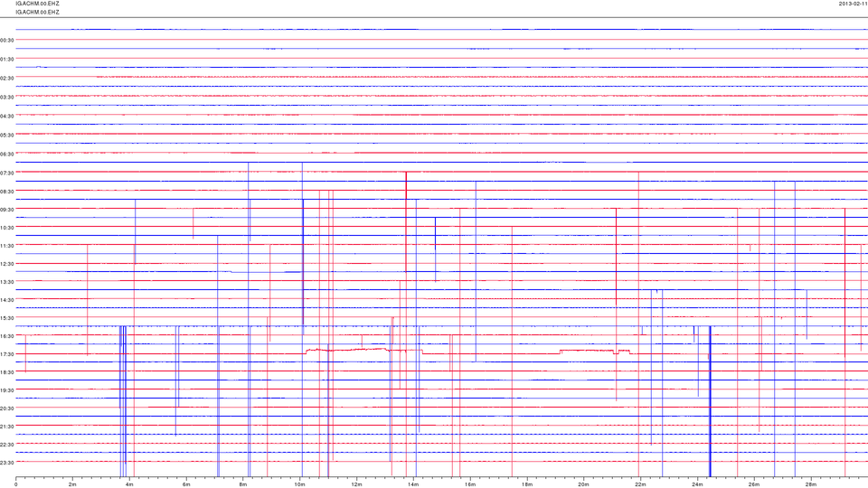Select the 23:30 row label
This screenshot has width=868, height=488.
click(x=6, y=463)
